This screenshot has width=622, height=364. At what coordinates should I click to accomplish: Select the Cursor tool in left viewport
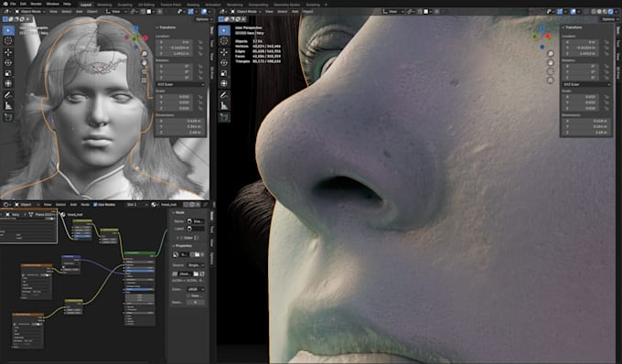[8, 41]
